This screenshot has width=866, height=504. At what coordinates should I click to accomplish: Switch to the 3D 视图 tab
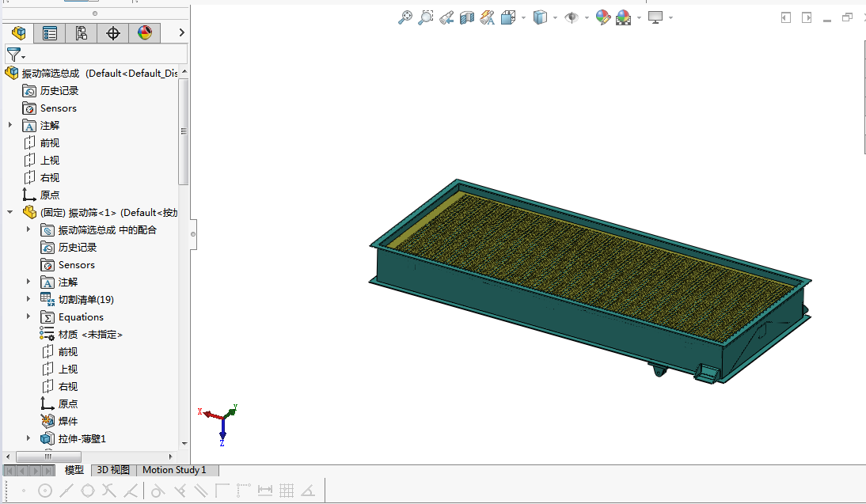[113, 470]
